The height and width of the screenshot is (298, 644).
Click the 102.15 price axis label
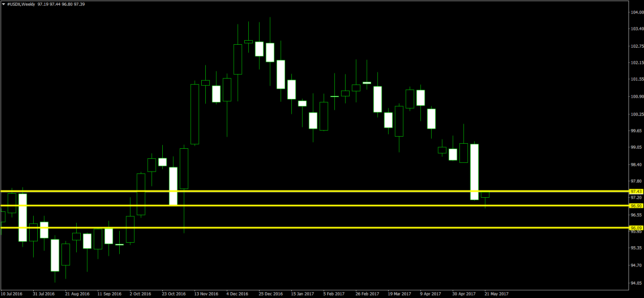[637, 63]
